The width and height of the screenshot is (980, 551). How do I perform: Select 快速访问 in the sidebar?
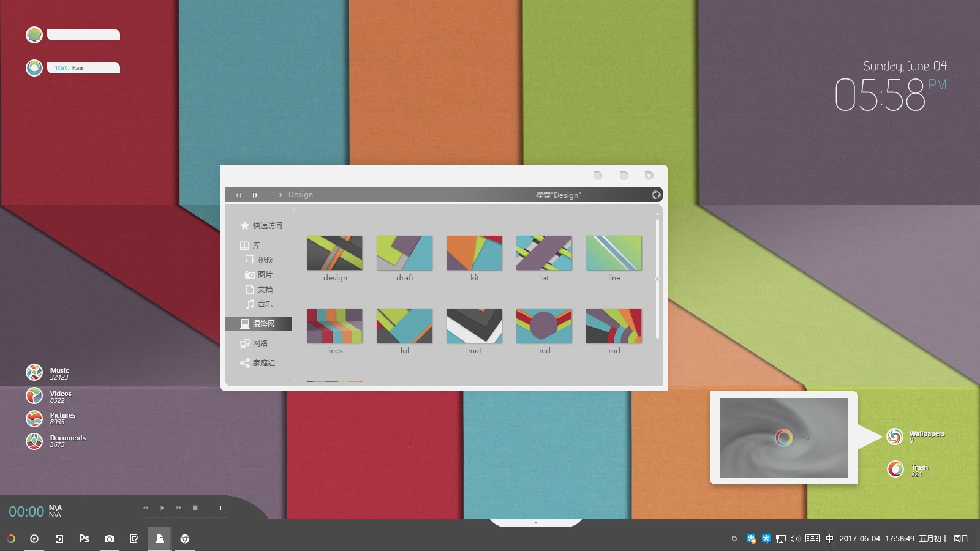267,226
